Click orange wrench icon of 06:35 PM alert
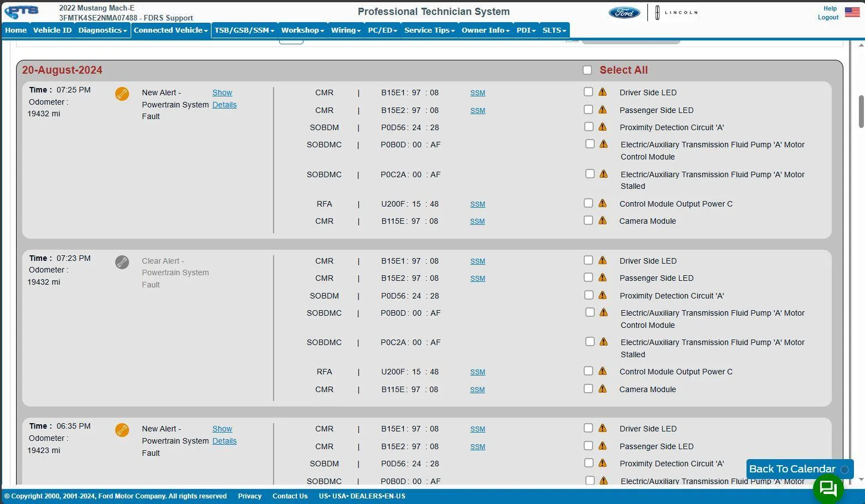Screen dimensions: 865x504 (122, 430)
